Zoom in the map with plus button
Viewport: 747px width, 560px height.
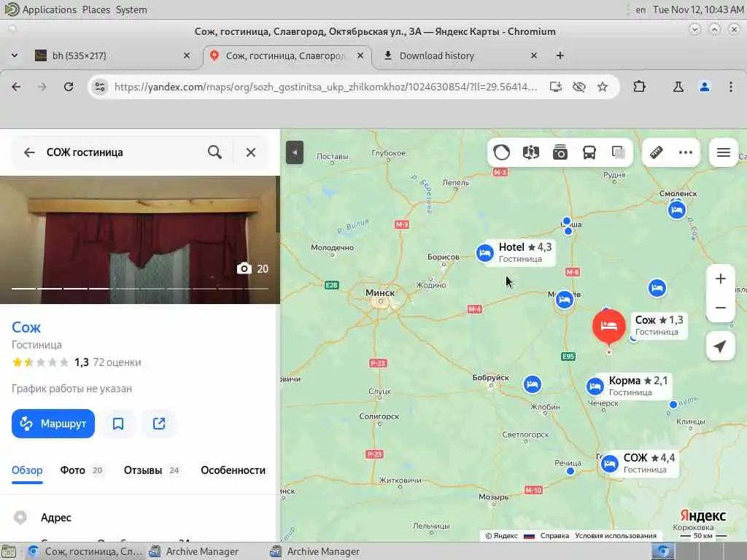[720, 279]
